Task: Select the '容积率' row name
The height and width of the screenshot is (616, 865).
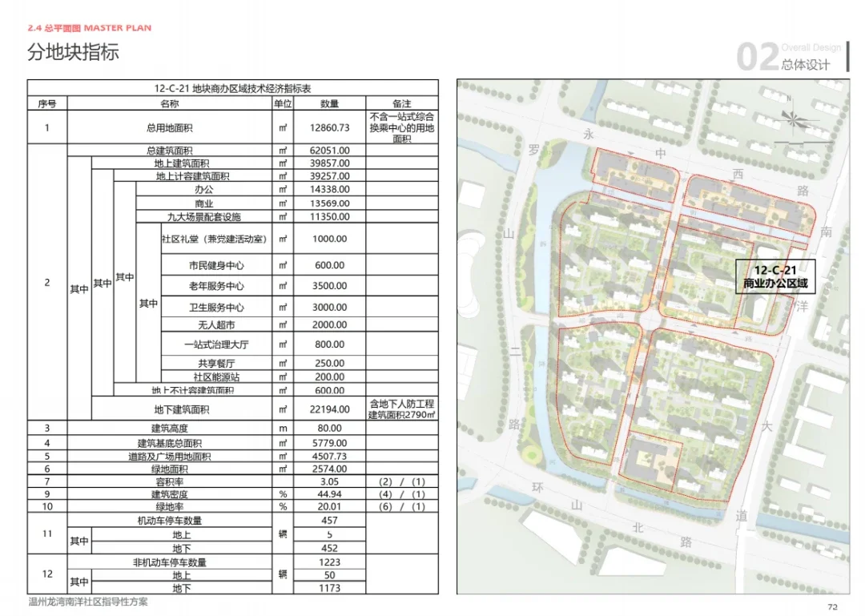Action: 169,482
